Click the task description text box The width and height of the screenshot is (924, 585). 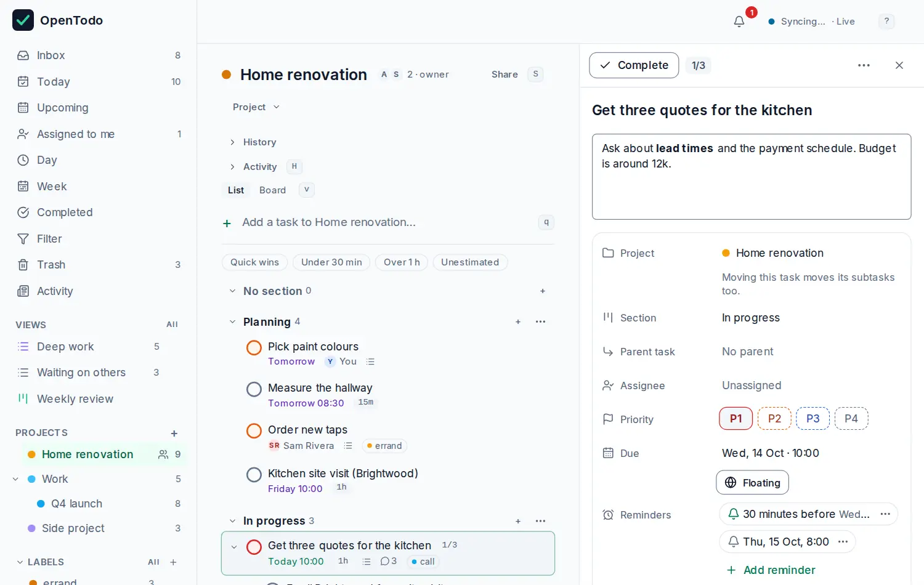click(x=752, y=177)
